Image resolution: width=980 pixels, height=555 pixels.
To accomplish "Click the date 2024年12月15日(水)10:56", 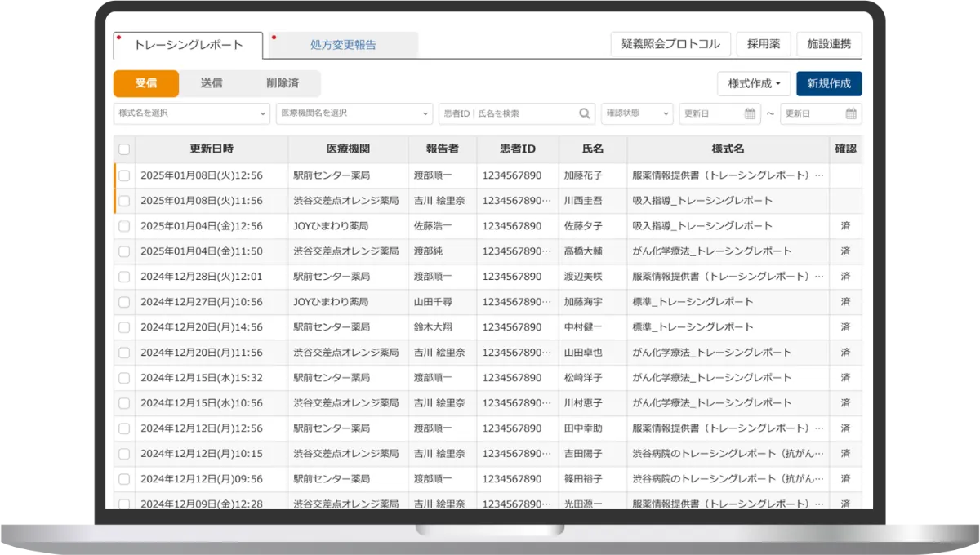I will (202, 403).
